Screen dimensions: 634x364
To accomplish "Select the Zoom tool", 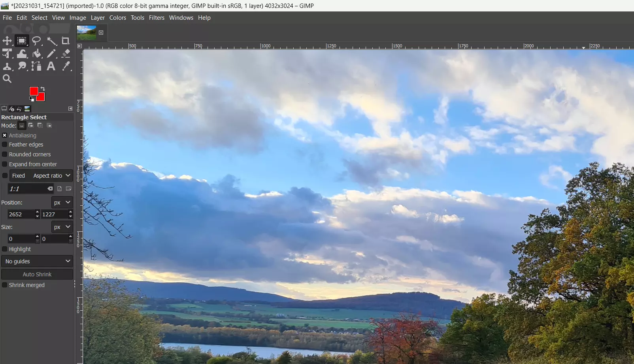I will (x=7, y=78).
